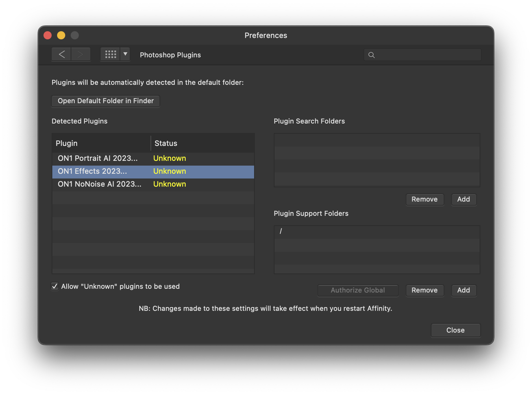This screenshot has width=532, height=395.
Task: Add a Plugin Support Folder
Action: coord(464,290)
